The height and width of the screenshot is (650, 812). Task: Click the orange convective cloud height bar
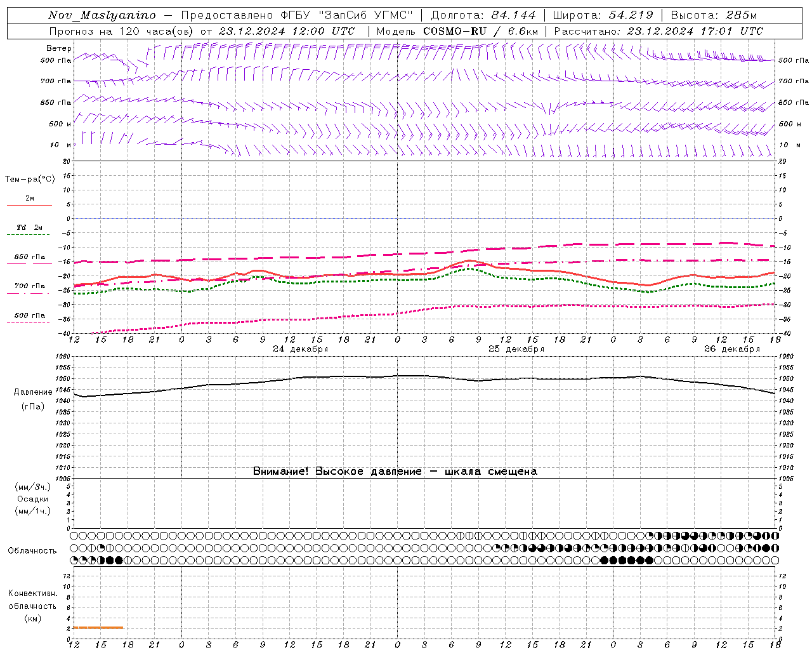[x=98, y=628]
